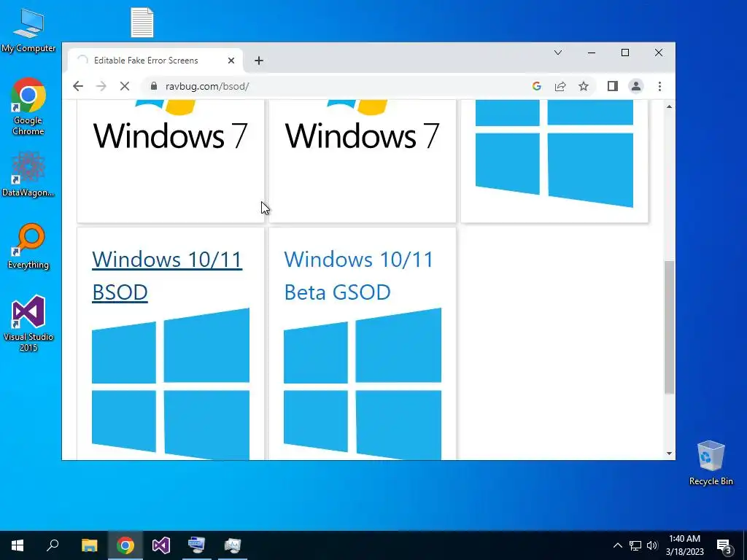Open the Chrome profile menu
The image size is (747, 560).
coord(636,86)
